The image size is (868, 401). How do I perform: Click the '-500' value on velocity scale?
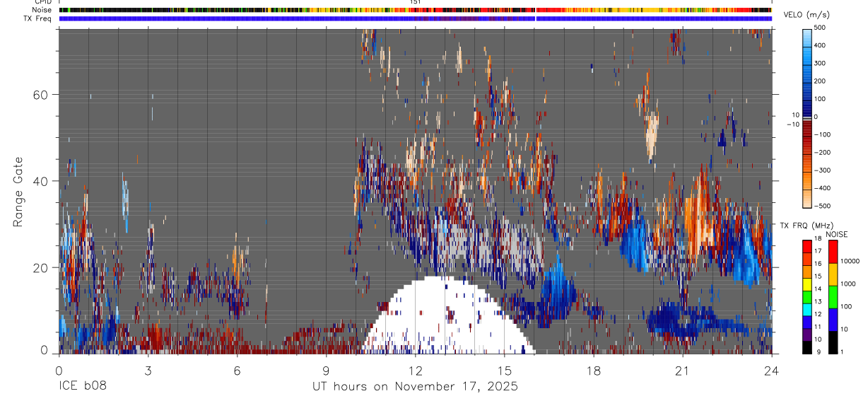pyautogui.click(x=823, y=207)
